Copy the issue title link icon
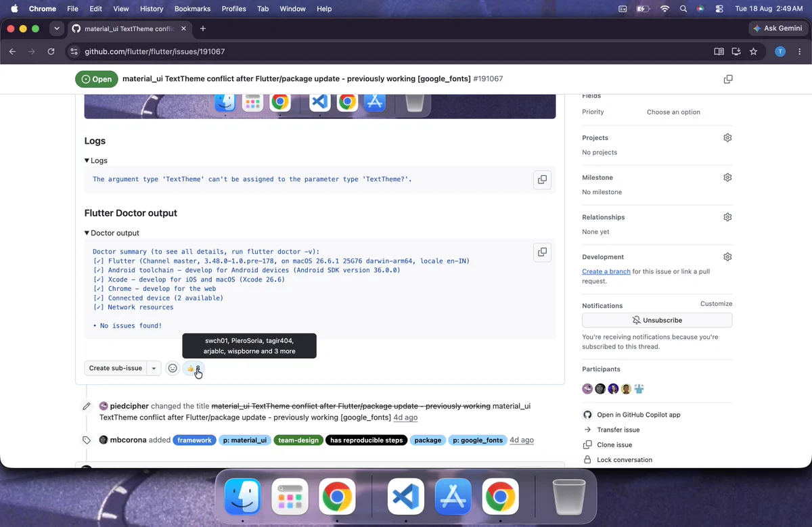The width and height of the screenshot is (812, 527). coord(728,79)
